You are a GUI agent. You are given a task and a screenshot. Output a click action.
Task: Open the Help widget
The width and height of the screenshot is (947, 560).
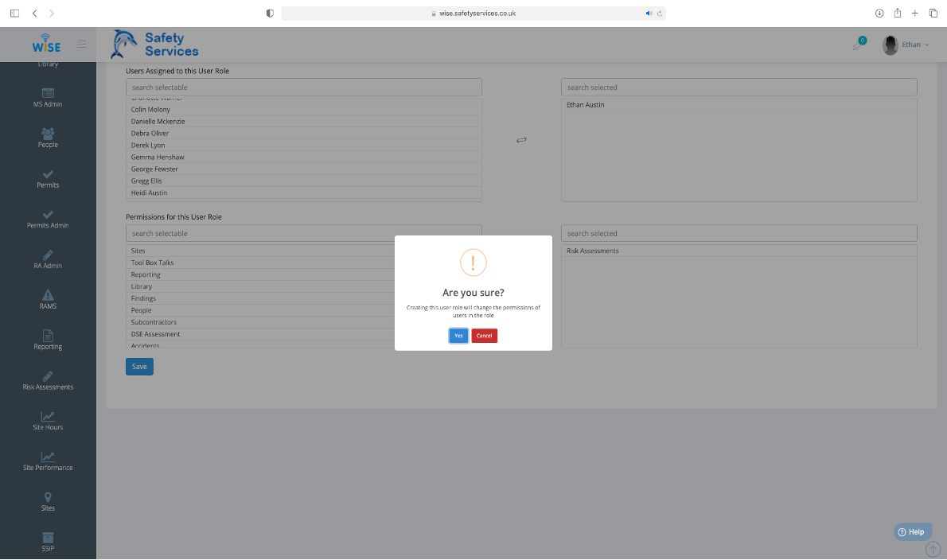912,531
